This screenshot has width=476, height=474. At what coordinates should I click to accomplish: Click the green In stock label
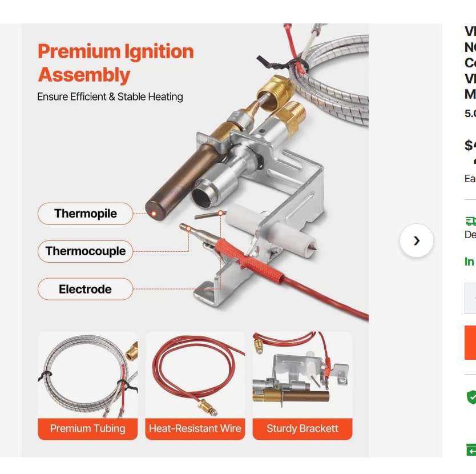(x=470, y=262)
